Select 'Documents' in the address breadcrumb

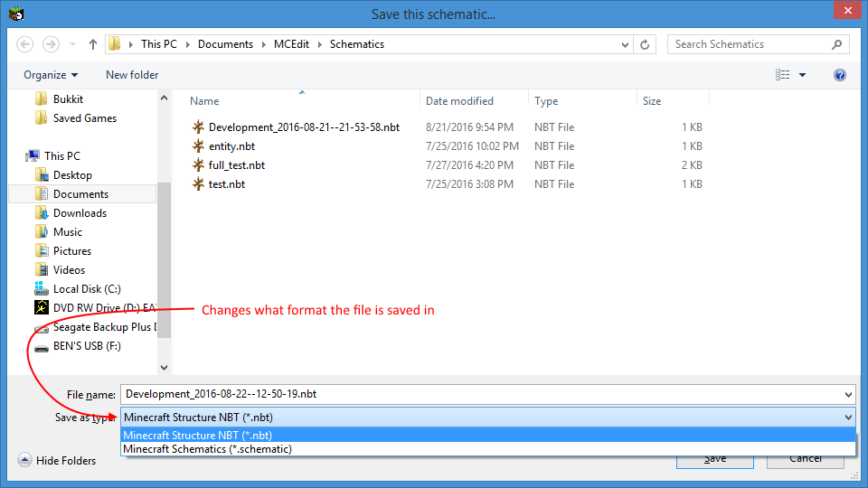pos(225,44)
